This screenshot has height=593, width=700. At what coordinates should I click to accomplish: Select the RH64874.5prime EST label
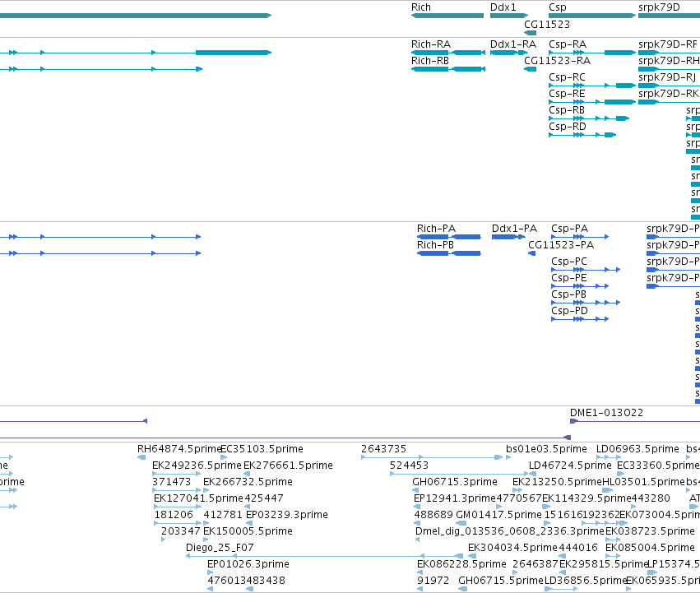pos(179,449)
